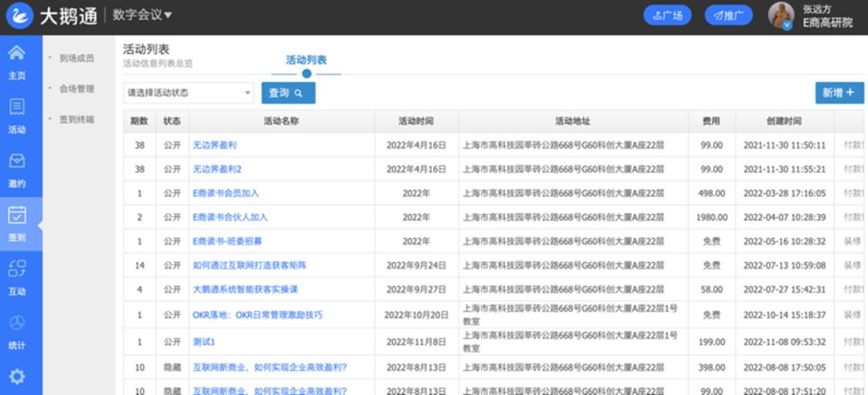
Task: Open the E商读书会员加入 activity link
Action: click(x=226, y=193)
